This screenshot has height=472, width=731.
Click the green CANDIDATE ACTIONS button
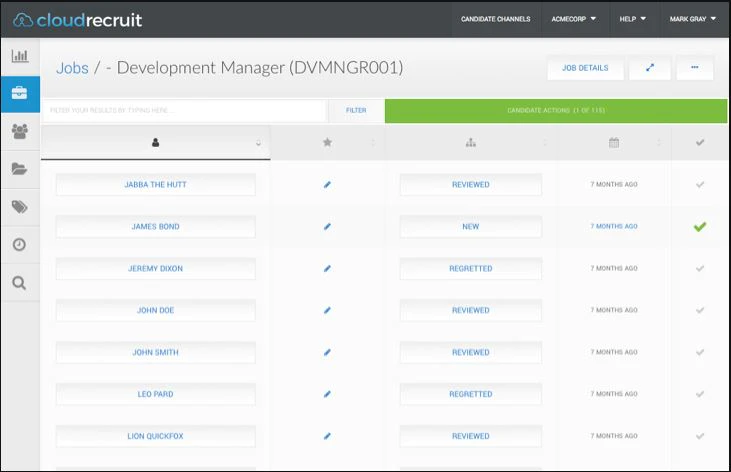[x=556, y=111]
